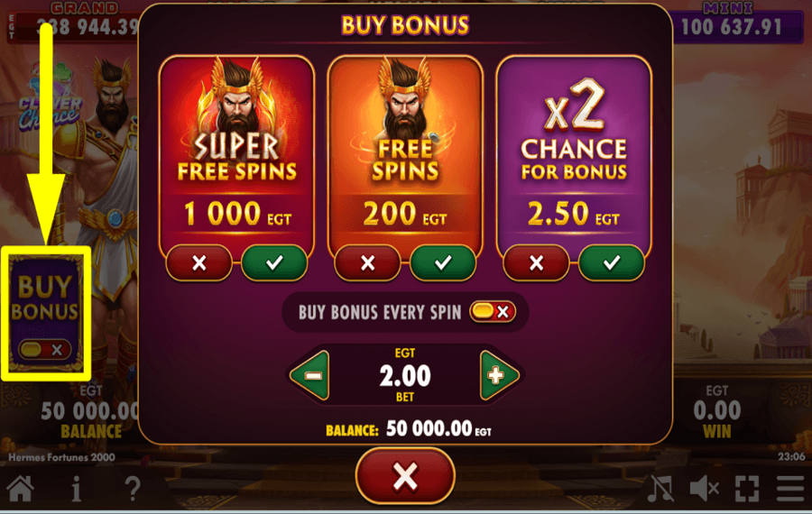The width and height of the screenshot is (812, 514).
Task: Open the home icon in bottom bar
Action: (x=21, y=489)
